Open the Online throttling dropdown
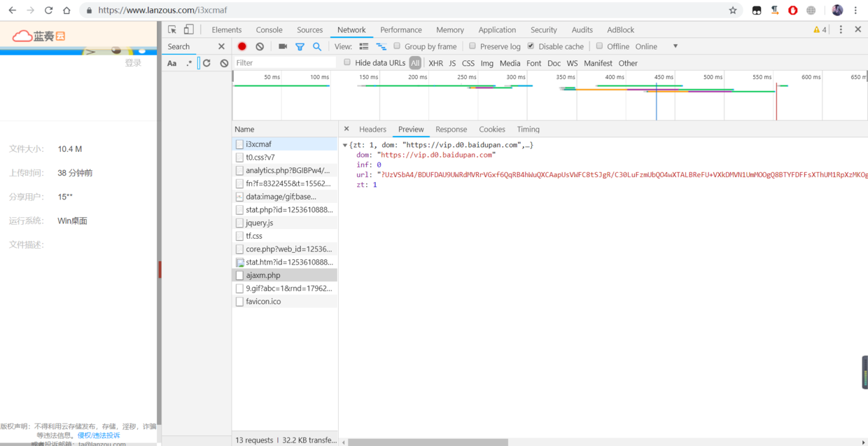 click(657, 46)
